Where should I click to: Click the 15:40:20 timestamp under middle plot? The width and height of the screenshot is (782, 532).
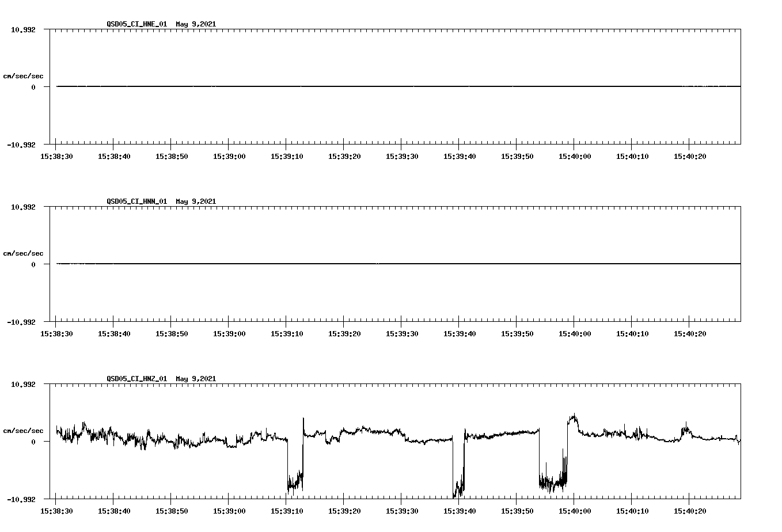[x=691, y=333]
